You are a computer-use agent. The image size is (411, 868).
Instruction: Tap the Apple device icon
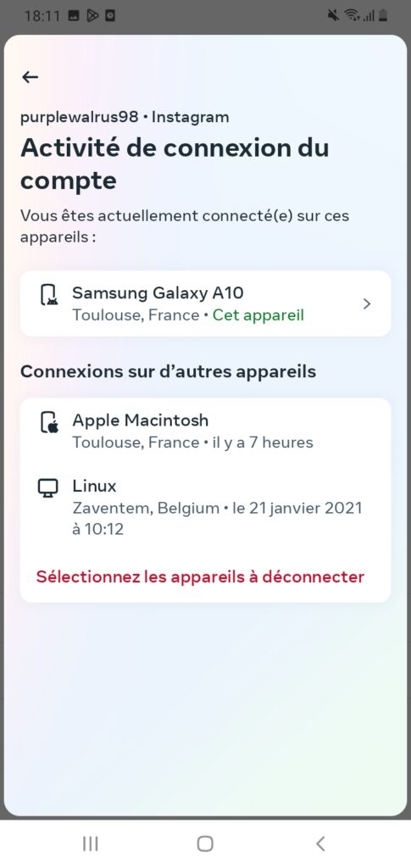tap(49, 422)
